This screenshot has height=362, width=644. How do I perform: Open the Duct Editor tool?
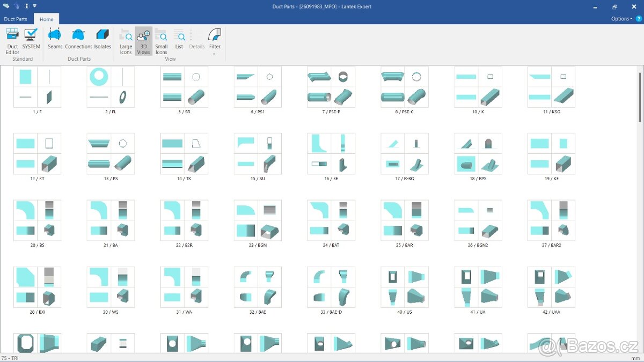pyautogui.click(x=12, y=41)
